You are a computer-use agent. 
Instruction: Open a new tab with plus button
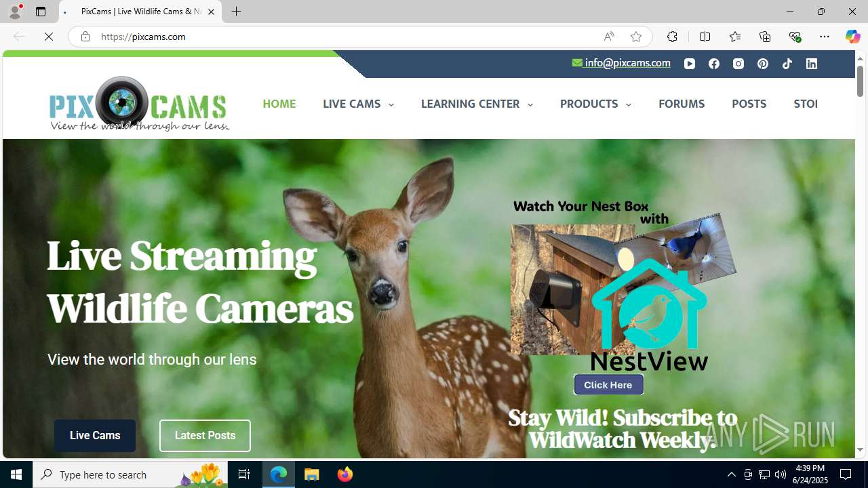[x=237, y=12]
